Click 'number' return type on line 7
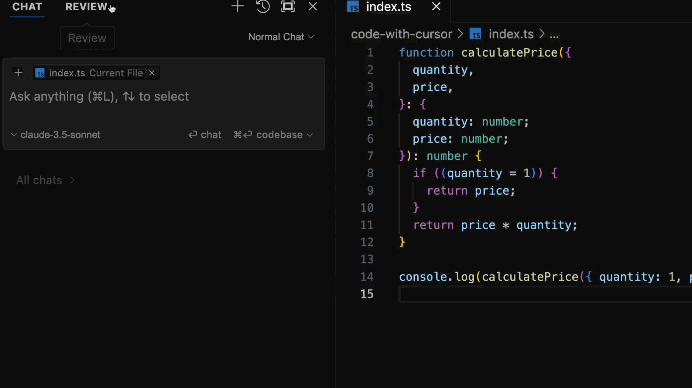 click(x=447, y=156)
